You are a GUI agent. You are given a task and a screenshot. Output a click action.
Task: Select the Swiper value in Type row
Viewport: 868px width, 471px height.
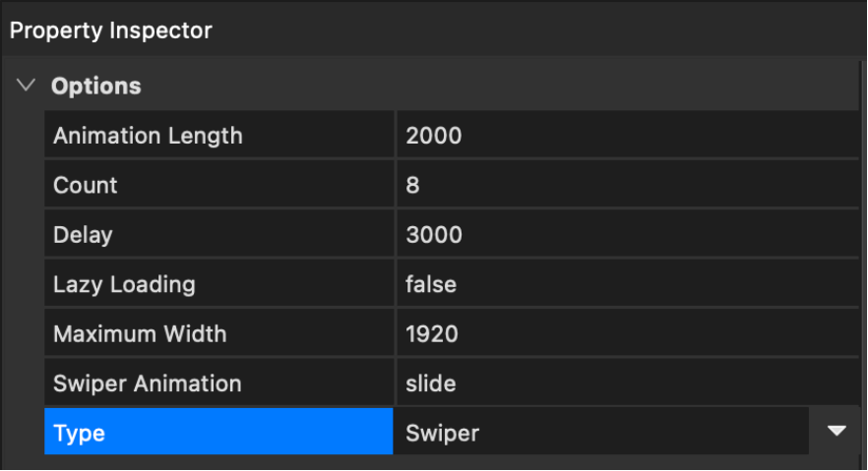click(x=600, y=433)
